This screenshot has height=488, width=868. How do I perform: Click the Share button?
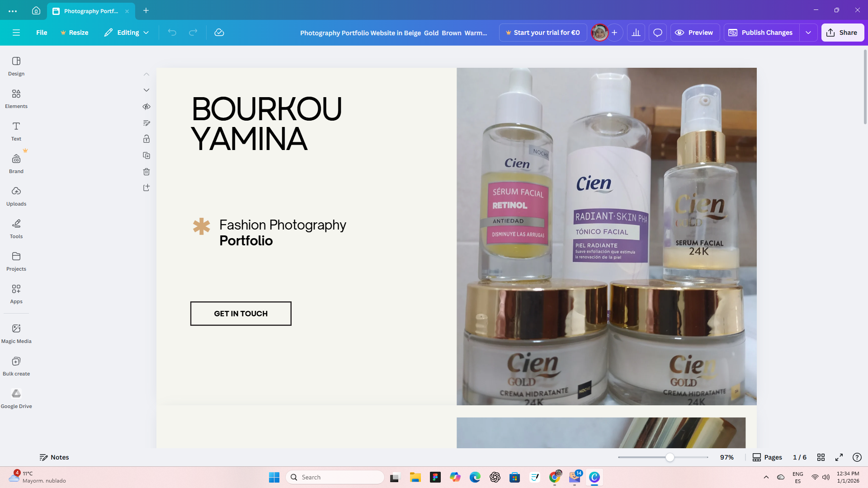pyautogui.click(x=842, y=33)
